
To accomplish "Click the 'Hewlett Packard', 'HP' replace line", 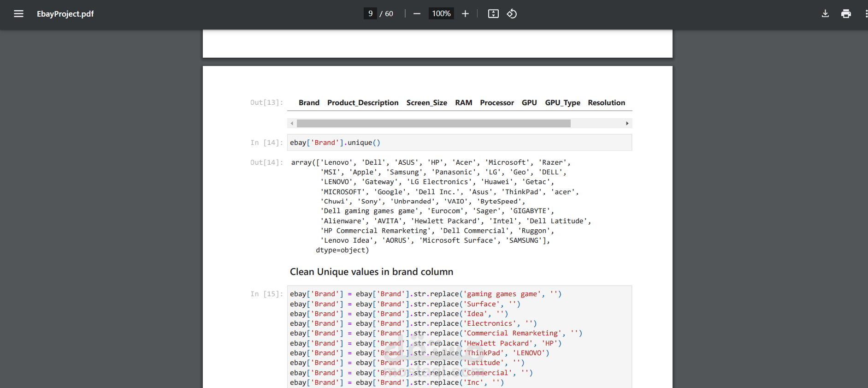I will (425, 343).
